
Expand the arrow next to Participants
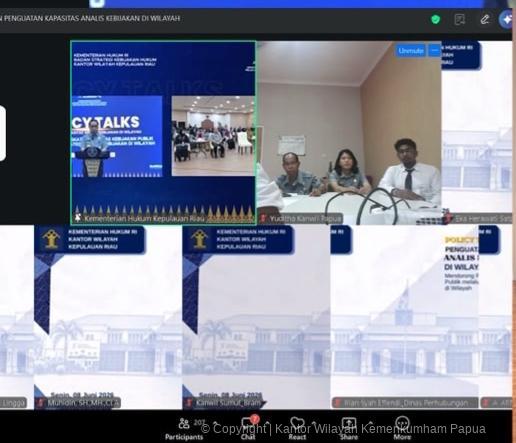pyautogui.click(x=216, y=423)
